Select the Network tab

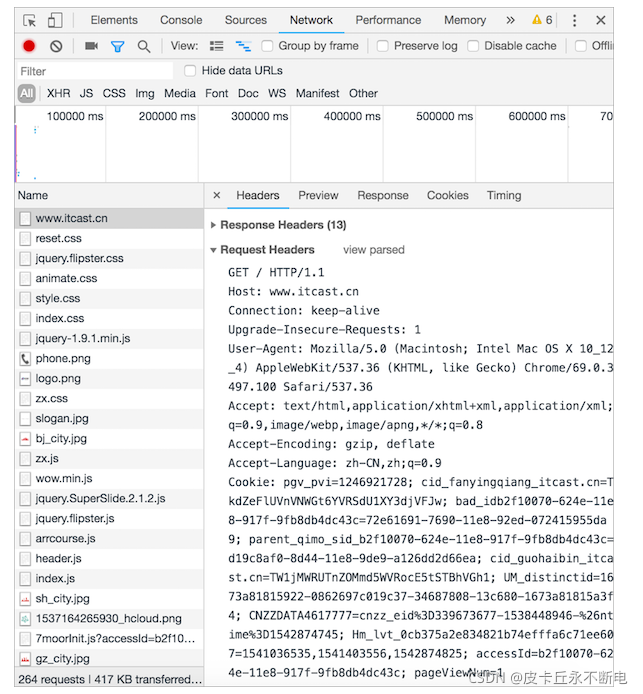pyautogui.click(x=311, y=20)
